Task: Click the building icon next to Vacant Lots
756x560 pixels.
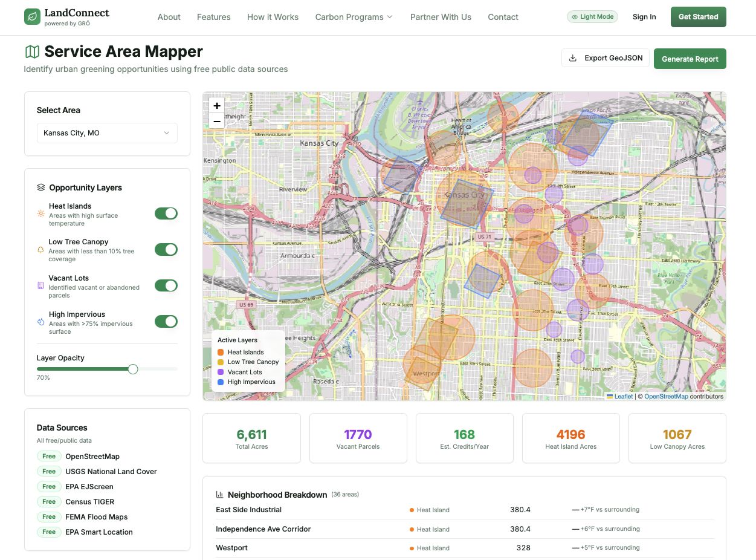Action: (x=40, y=285)
